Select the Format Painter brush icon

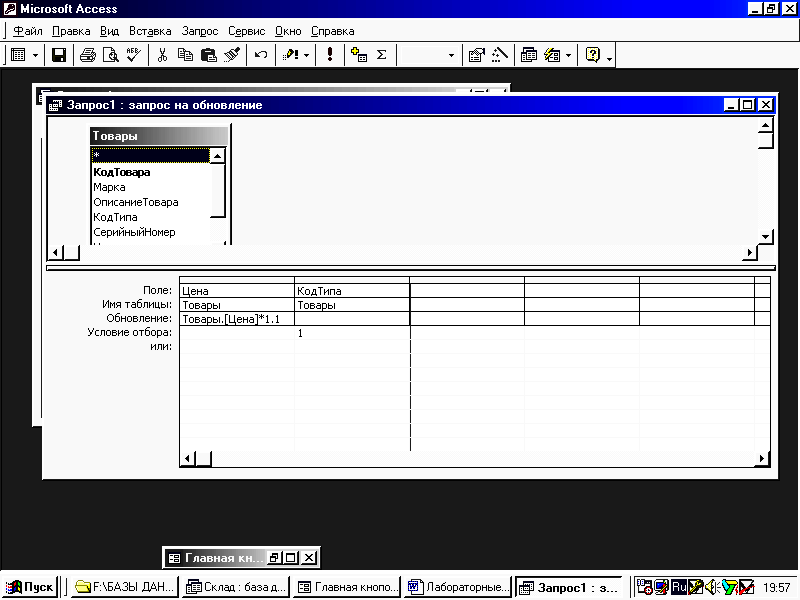click(232, 55)
